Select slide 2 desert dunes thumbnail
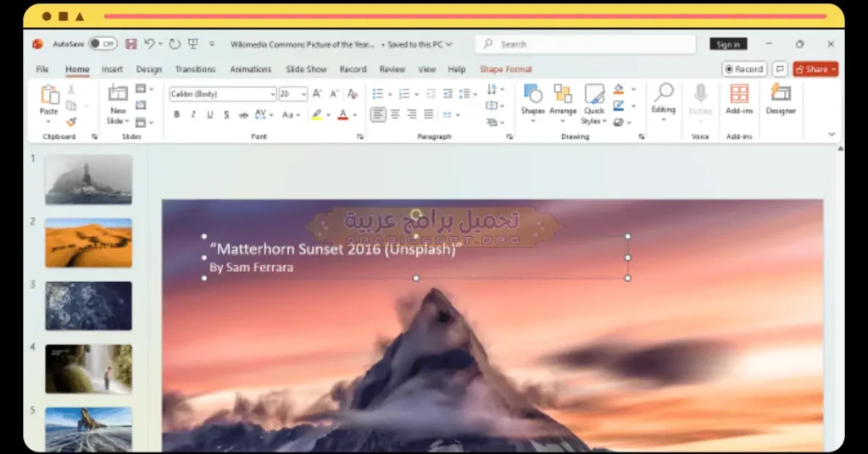The height and width of the screenshot is (454, 868). point(88,243)
